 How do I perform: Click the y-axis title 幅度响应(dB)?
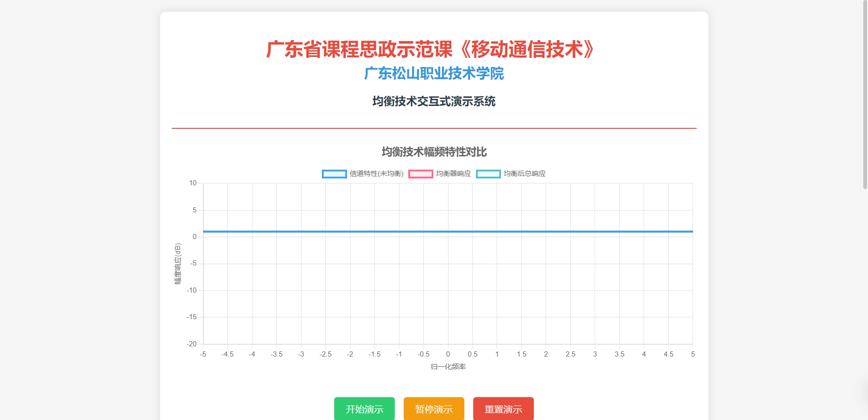(x=178, y=264)
